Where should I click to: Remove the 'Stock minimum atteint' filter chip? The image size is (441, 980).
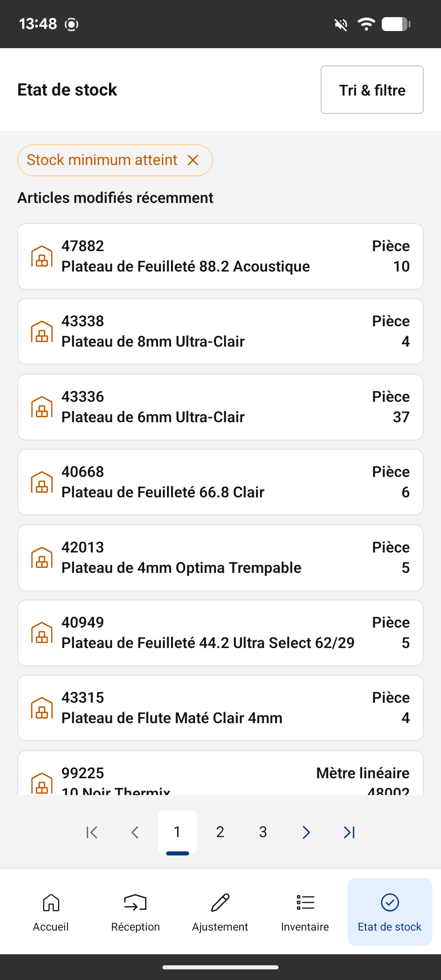pos(193,160)
